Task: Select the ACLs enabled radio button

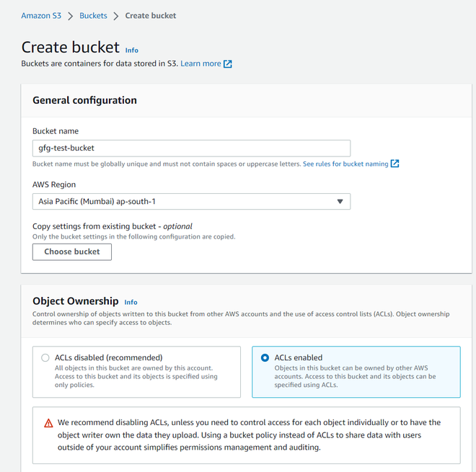Action: (x=265, y=357)
